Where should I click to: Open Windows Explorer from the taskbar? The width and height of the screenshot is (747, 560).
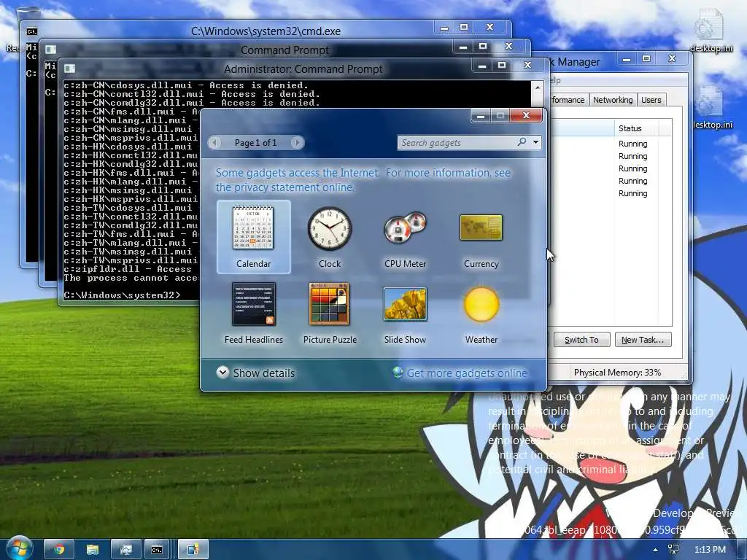(x=93, y=550)
